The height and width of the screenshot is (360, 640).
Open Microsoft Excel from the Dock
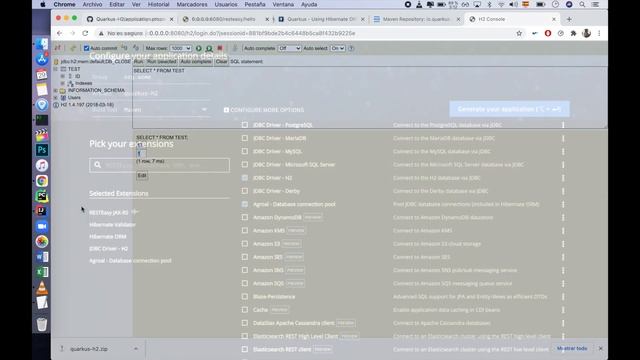click(x=42, y=272)
